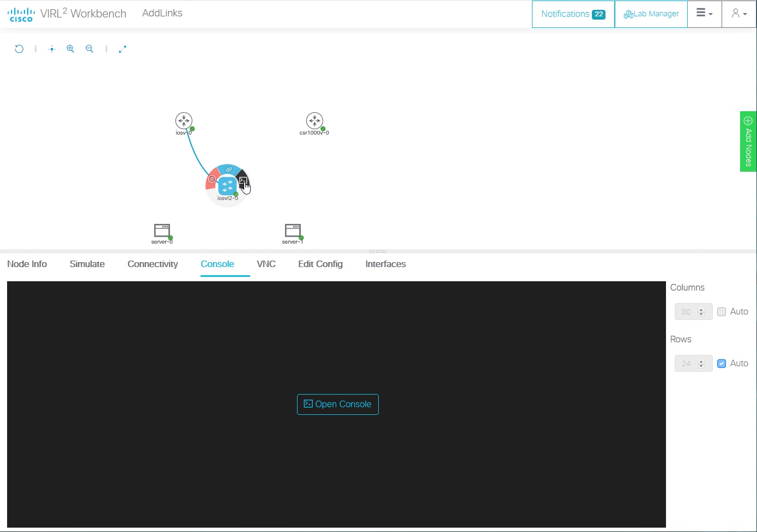The width and height of the screenshot is (757, 532).
Task: Increase Rows value with the stepper arrow
Action: pyautogui.click(x=701, y=361)
